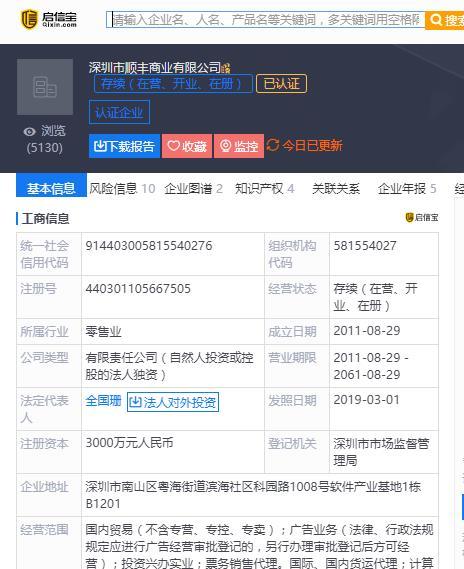Switch to the 知识产权 tab
This screenshot has height=569, width=464.
pyautogui.click(x=264, y=189)
